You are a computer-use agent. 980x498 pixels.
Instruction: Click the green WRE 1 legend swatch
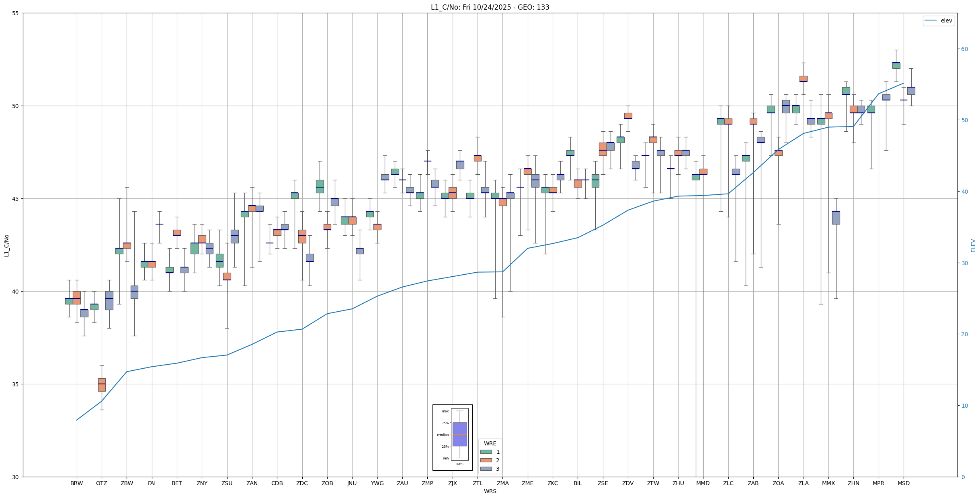[486, 452]
